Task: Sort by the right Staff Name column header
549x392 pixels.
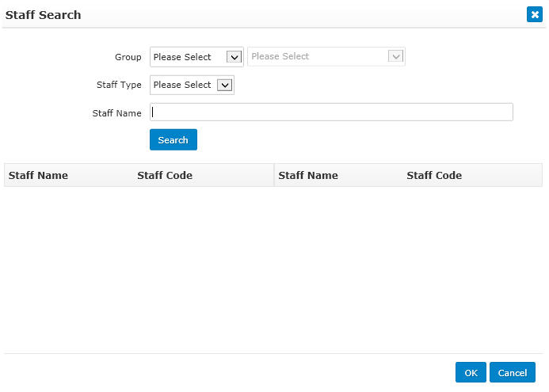Action: [x=308, y=175]
